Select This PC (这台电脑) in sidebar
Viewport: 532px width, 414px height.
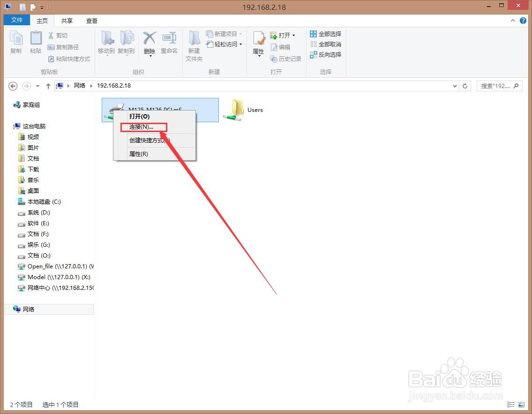click(x=29, y=126)
